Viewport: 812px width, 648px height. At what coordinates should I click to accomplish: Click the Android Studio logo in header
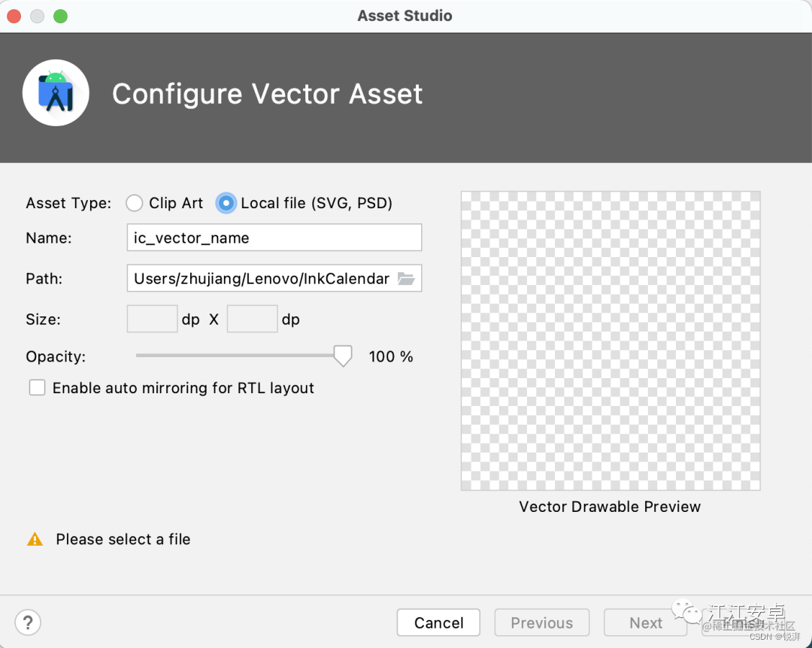56,92
